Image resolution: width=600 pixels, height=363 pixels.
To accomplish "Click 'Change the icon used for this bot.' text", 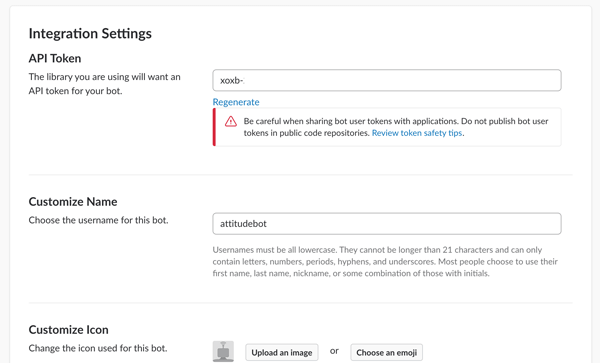I will tap(98, 348).
